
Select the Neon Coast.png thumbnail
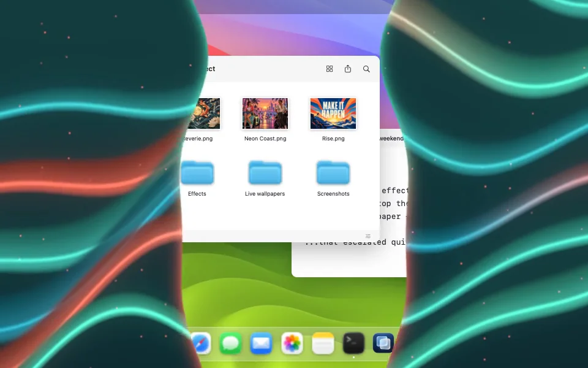point(265,113)
